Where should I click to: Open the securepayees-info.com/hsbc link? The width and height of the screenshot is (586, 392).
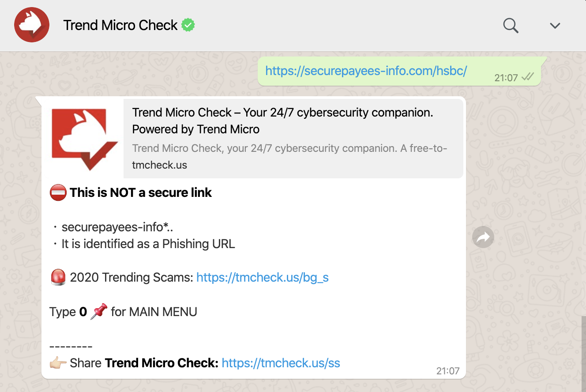click(x=366, y=71)
